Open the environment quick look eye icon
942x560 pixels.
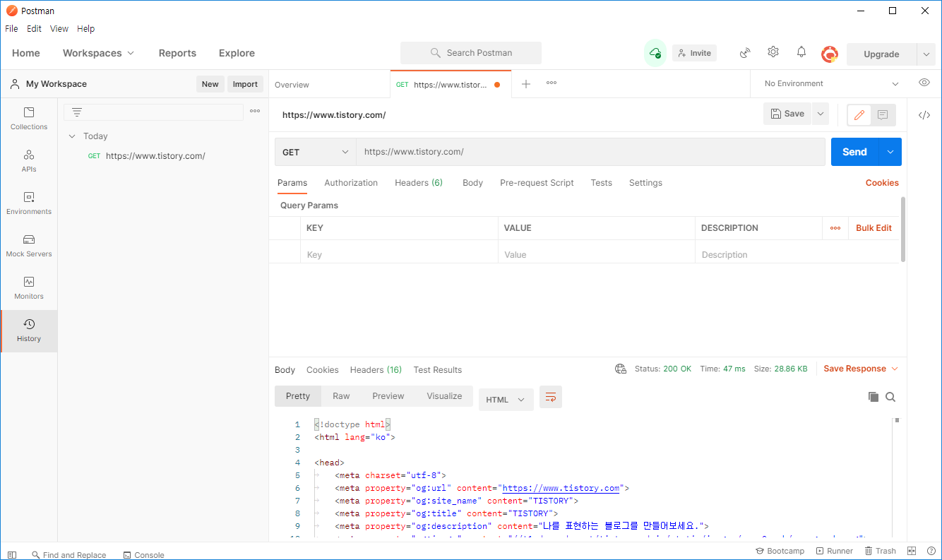pyautogui.click(x=924, y=83)
